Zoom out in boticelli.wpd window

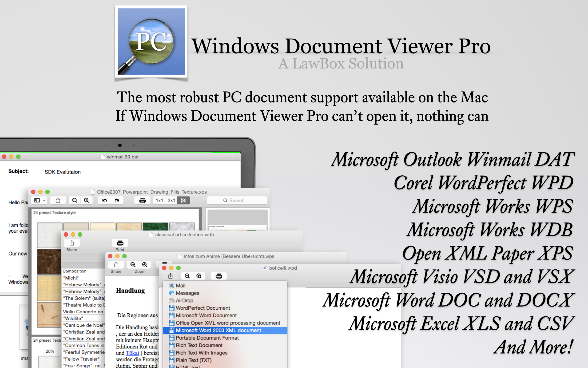tap(187, 276)
